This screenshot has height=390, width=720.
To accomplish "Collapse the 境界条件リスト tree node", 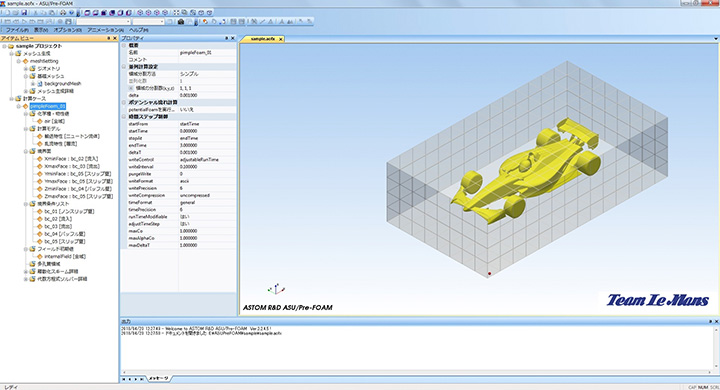I will click(26, 203).
